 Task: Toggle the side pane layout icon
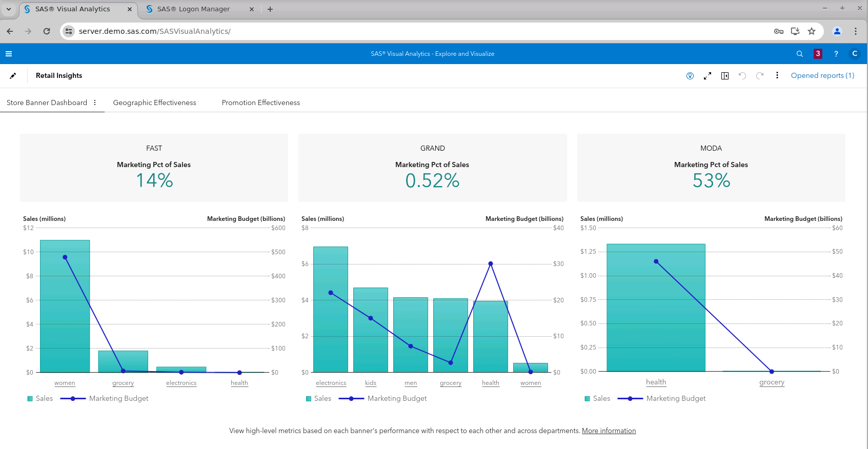click(x=725, y=76)
